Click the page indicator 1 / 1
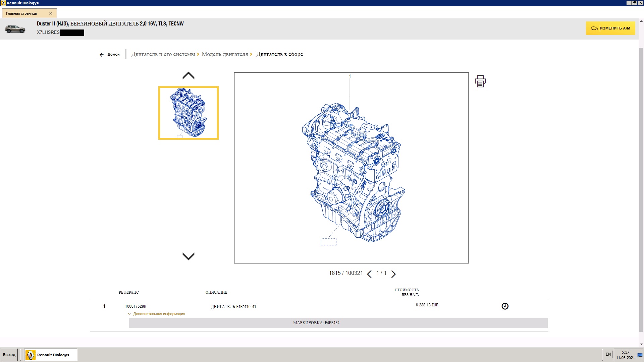The image size is (644, 362). click(x=381, y=273)
